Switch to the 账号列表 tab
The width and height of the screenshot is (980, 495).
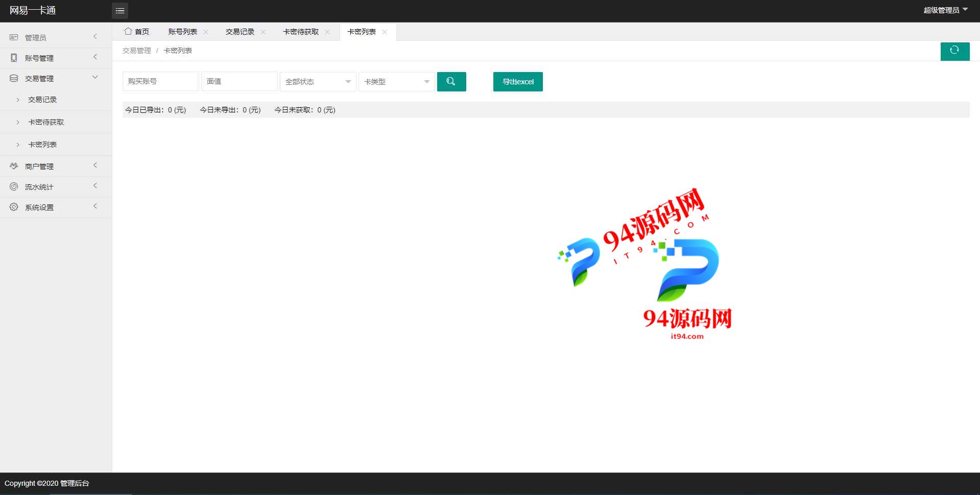(x=183, y=32)
